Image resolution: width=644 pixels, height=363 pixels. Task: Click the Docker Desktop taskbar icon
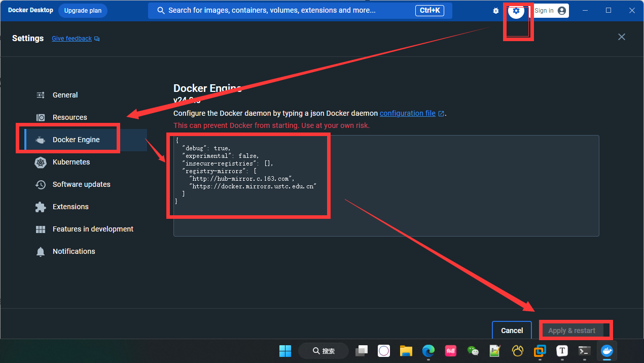click(606, 351)
